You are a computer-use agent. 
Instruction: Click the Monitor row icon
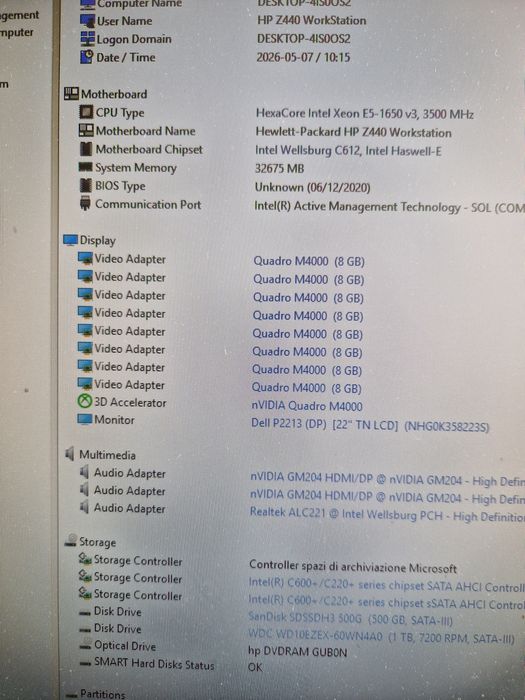84,419
